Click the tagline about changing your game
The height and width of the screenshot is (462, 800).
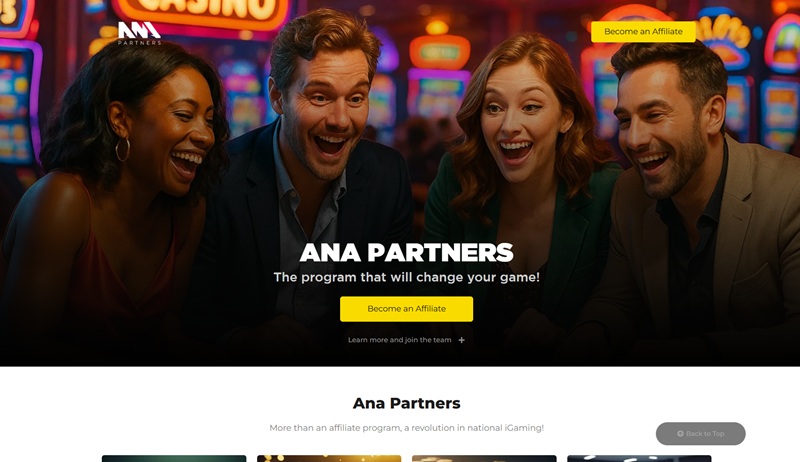[406, 277]
